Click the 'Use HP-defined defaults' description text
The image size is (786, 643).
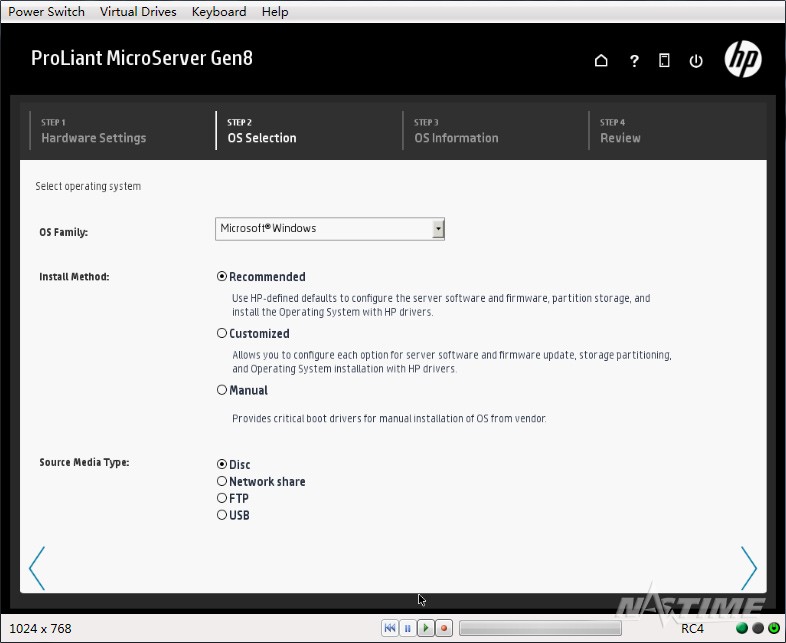pos(441,305)
